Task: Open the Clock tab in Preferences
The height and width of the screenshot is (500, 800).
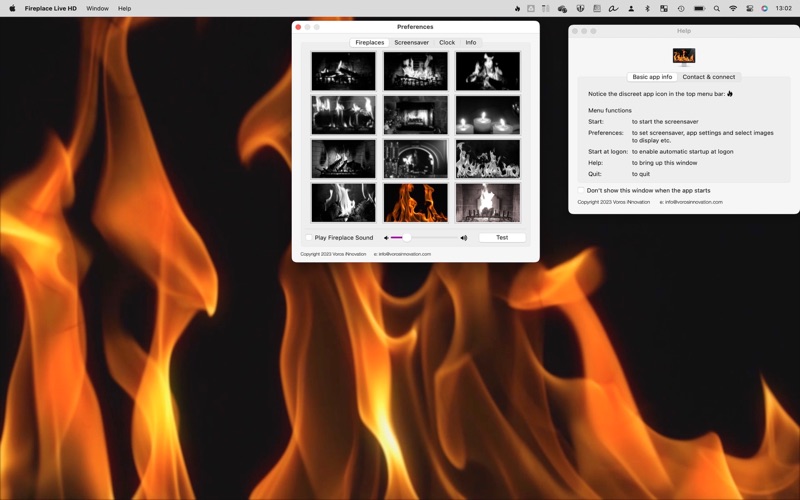Action: [447, 43]
